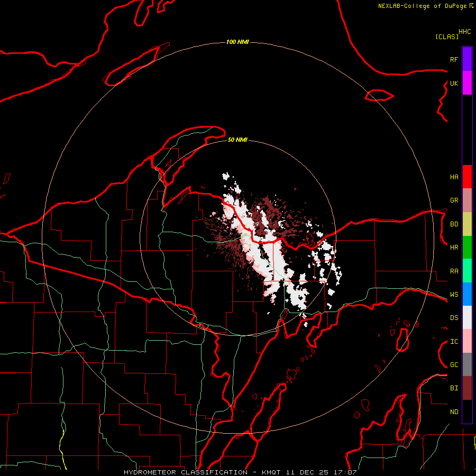Screen dimensions: 476x476
Task: Click the RA light green swatch
Action: pos(467,271)
